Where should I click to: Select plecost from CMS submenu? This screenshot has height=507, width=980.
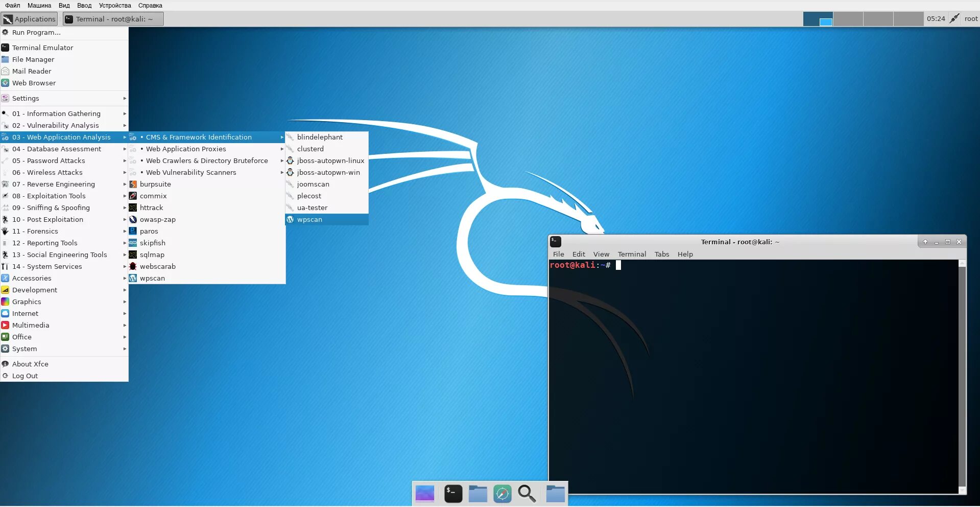pyautogui.click(x=327, y=196)
